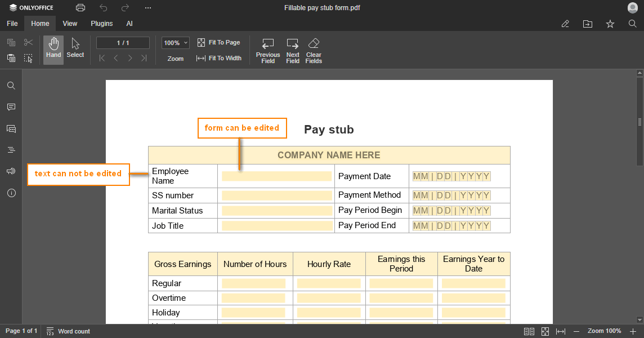
Task: Go to the next page arrow
Action: pos(130,59)
